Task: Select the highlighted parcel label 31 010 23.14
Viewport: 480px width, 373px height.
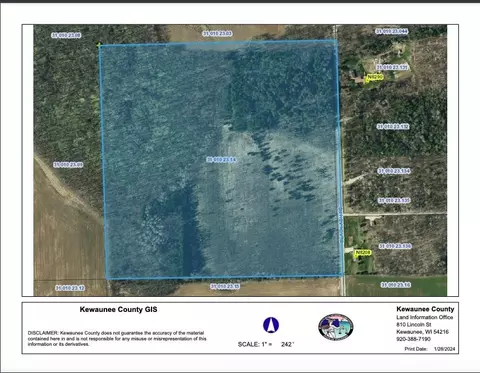Action: (x=221, y=160)
